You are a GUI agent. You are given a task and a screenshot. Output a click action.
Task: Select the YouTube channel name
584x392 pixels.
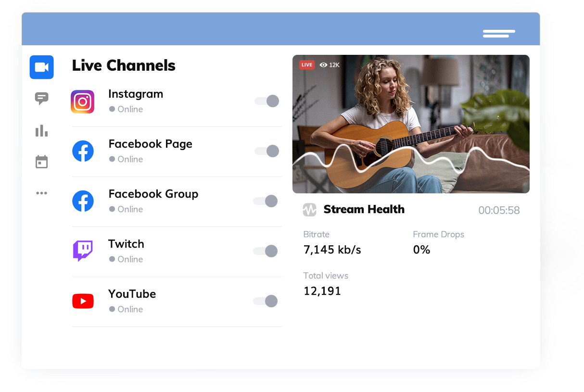click(x=132, y=294)
